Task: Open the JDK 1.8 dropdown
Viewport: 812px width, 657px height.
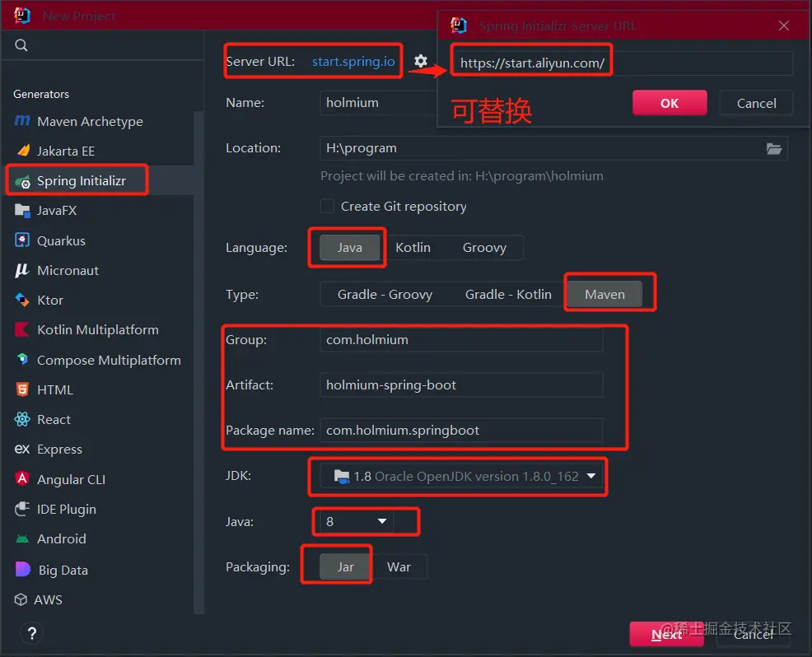Action: [x=461, y=476]
